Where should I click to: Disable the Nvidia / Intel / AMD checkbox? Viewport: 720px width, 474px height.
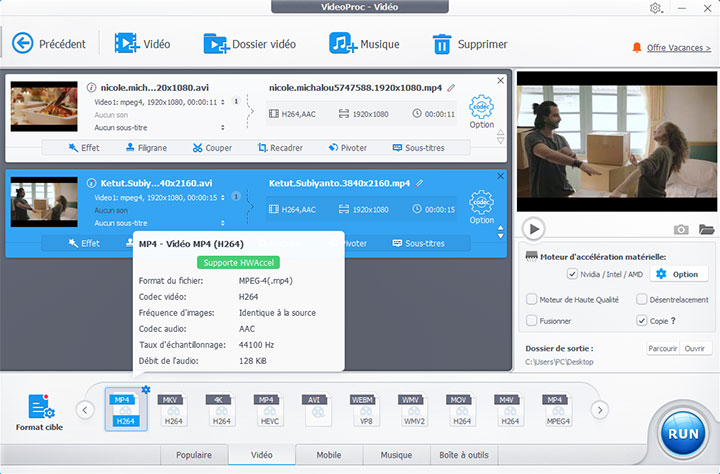point(572,274)
